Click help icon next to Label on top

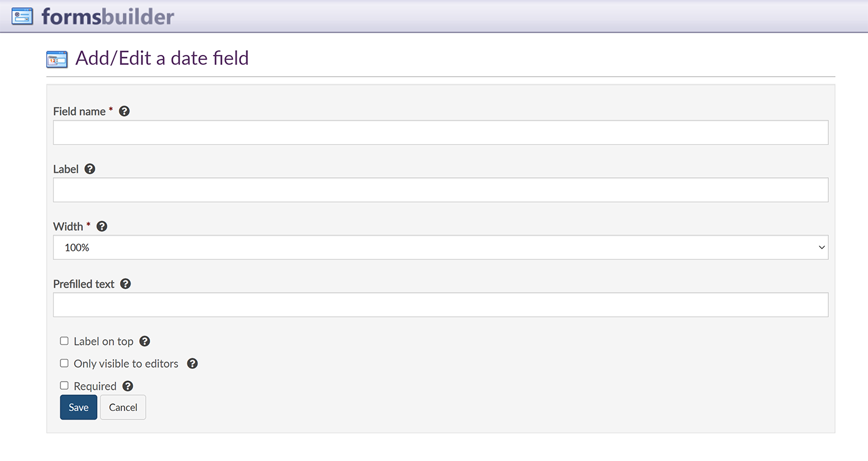coord(145,341)
